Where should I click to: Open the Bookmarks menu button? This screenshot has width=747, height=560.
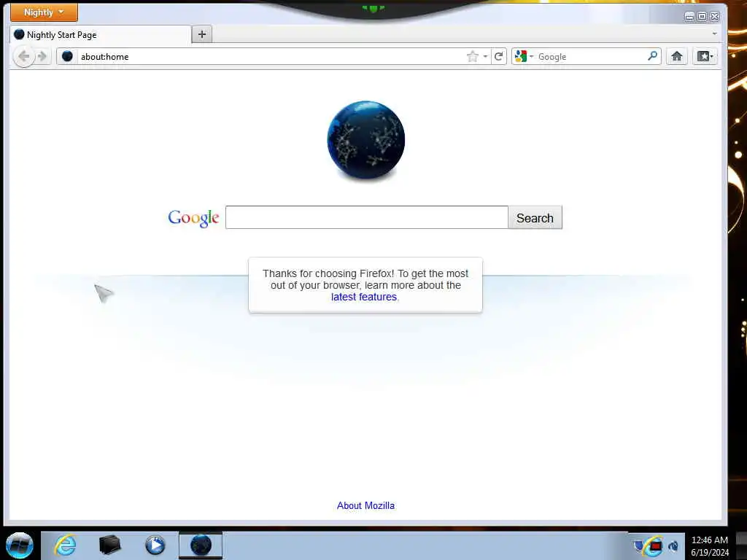click(x=705, y=57)
